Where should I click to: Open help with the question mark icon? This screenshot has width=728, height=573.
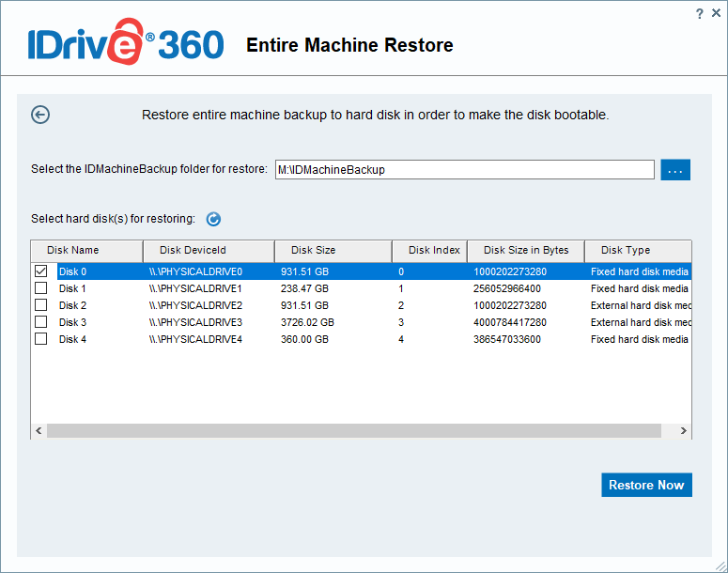tap(699, 13)
